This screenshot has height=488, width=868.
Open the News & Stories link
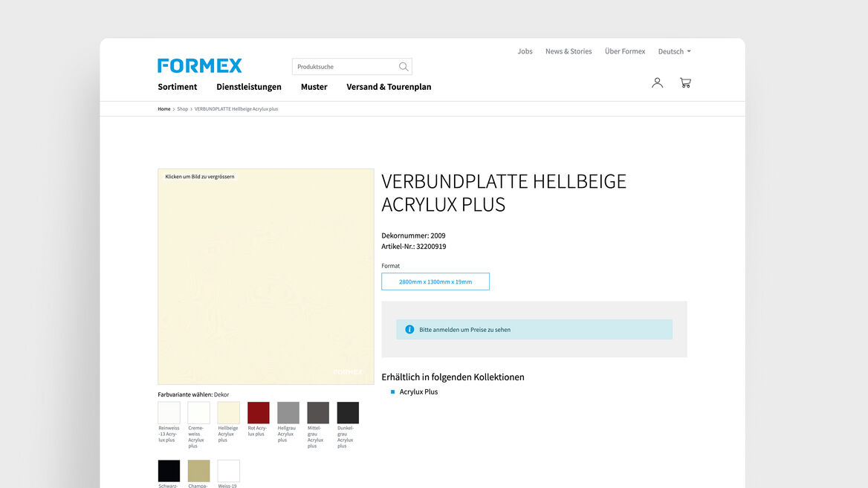tap(569, 51)
